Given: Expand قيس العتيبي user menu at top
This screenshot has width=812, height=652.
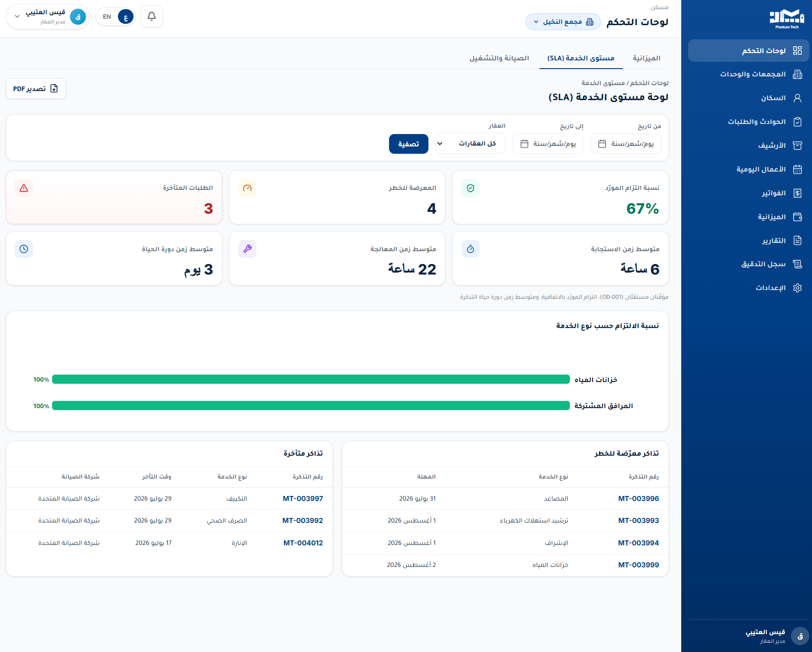Looking at the screenshot, I should coord(48,16).
